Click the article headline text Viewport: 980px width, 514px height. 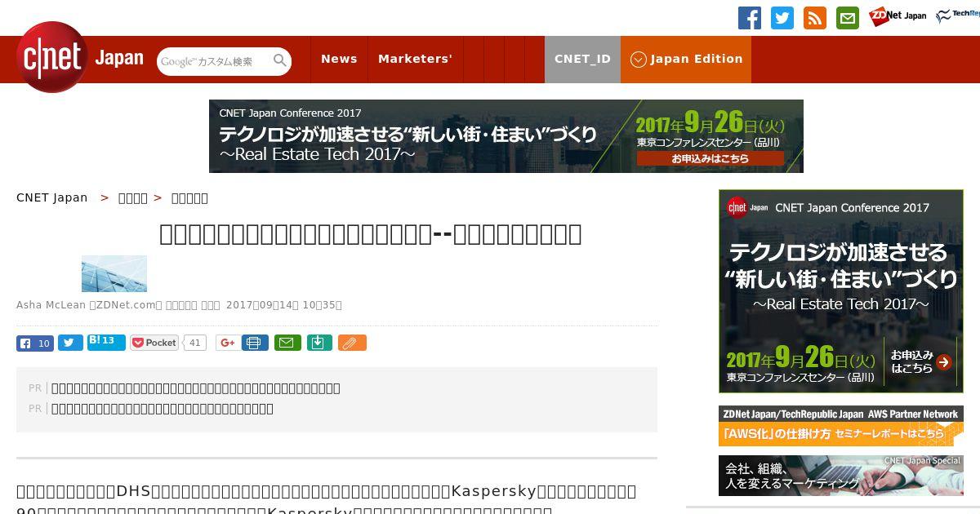coord(371,234)
